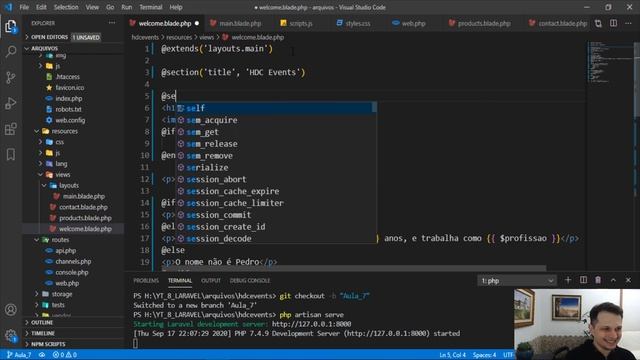Split the editor right
This screenshot has height=360, width=640.
point(613,24)
